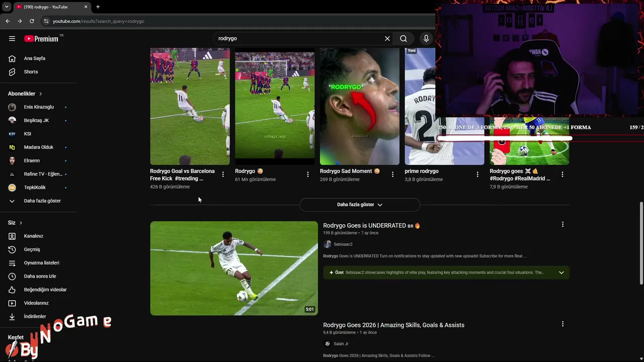Open browser tab list dropdown arrow
The height and width of the screenshot is (362, 644).
[x=7, y=7]
